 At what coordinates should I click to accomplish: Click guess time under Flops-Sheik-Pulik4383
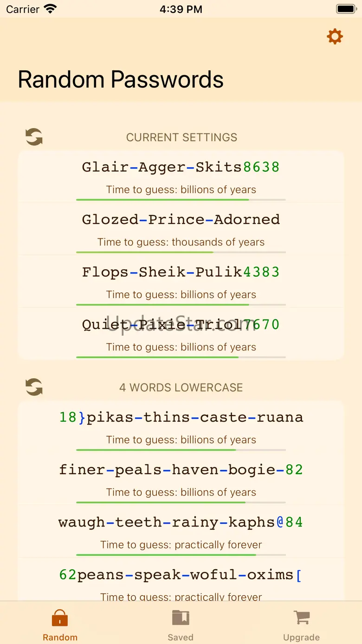(x=181, y=294)
